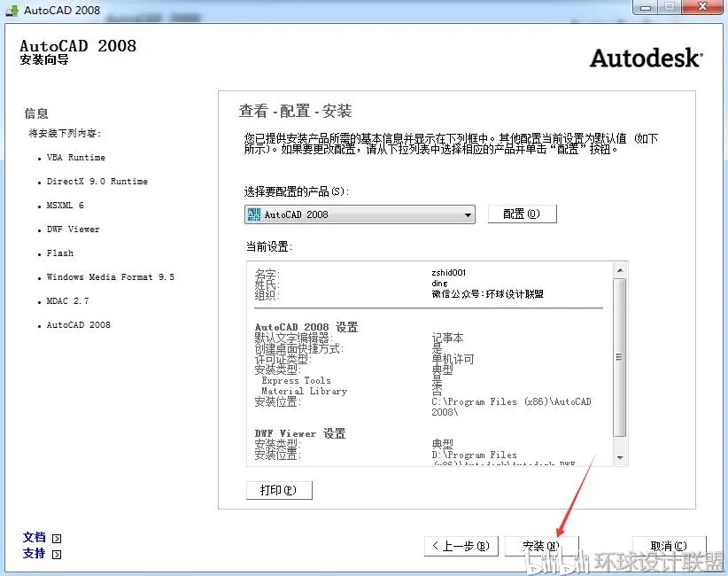This screenshot has height=576, width=728.
Task: Click the "选择要配置的产品(S):" label
Action: point(297,191)
